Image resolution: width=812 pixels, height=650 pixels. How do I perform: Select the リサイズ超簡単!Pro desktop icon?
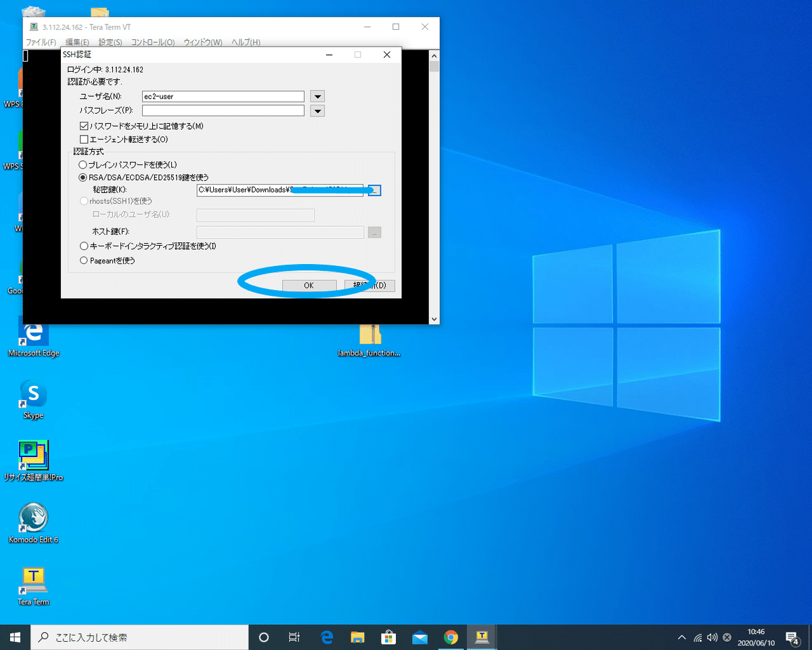coord(33,461)
